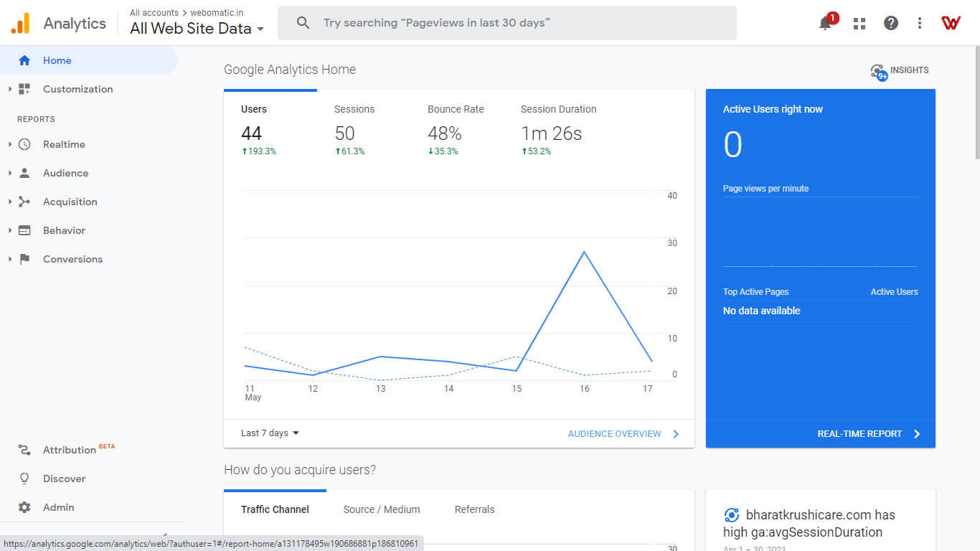
Task: Open the Insights icon with 9+ badge
Action: (878, 72)
